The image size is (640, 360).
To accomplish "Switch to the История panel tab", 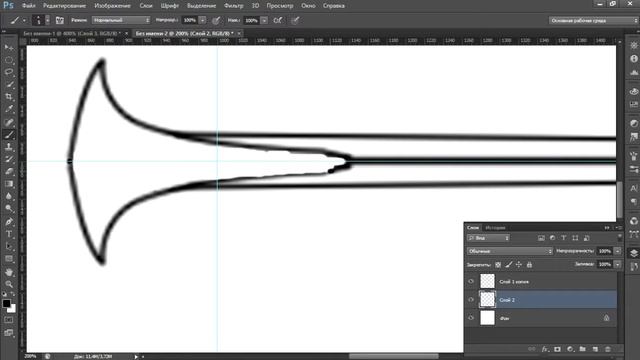I will click(x=496, y=227).
